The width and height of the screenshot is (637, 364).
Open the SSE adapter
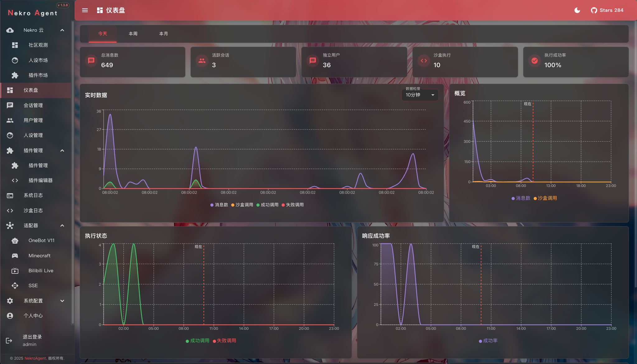33,285
